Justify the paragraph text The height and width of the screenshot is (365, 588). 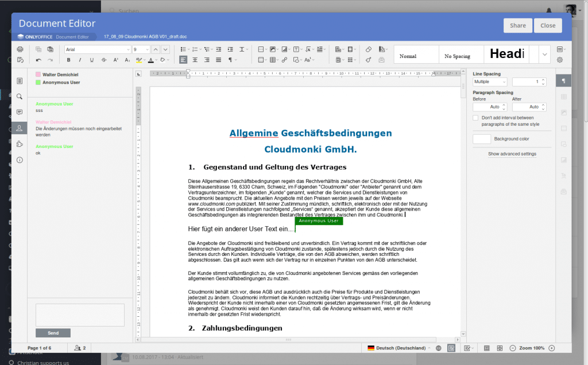219,60
